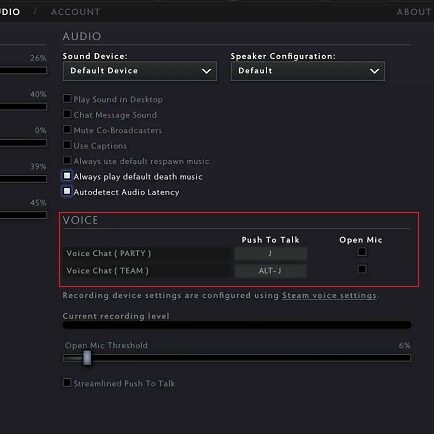Image resolution: width=434 pixels, height=434 pixels.
Task: Open the Steam voice settings link
Action: click(329, 296)
